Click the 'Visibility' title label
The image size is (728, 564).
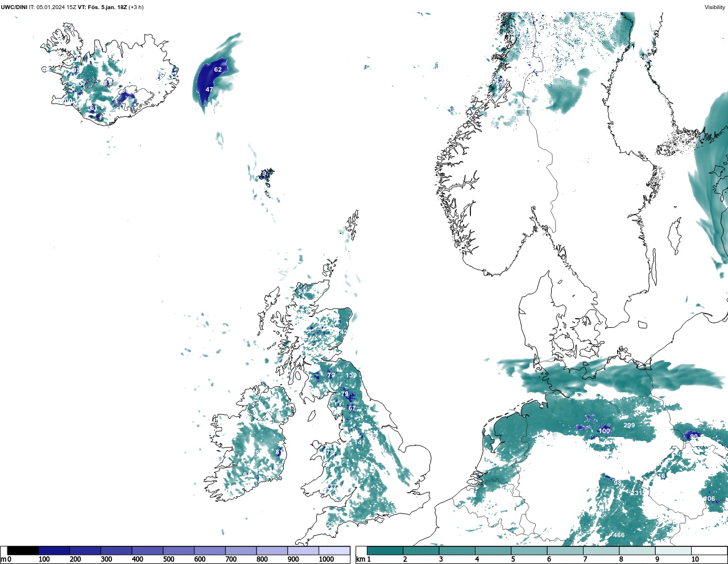(715, 7)
